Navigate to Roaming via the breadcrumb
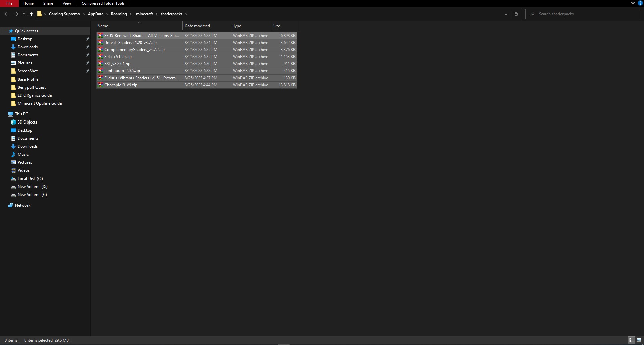 [119, 14]
